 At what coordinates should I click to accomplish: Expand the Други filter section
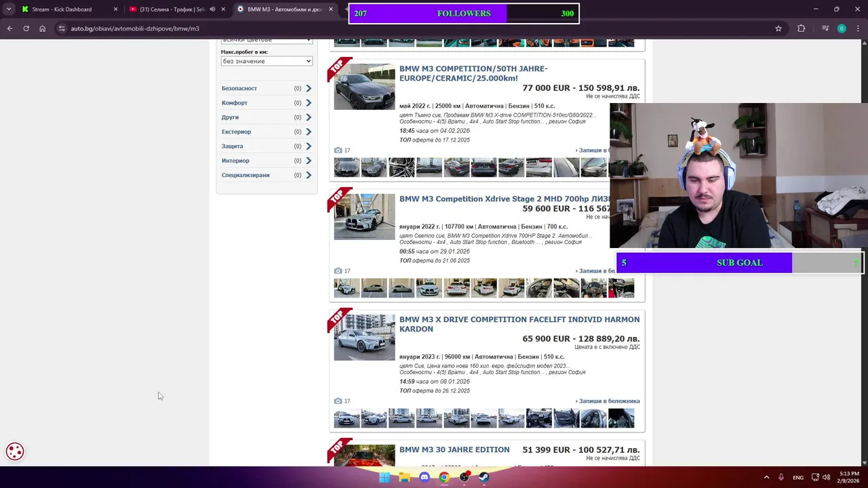pos(267,117)
